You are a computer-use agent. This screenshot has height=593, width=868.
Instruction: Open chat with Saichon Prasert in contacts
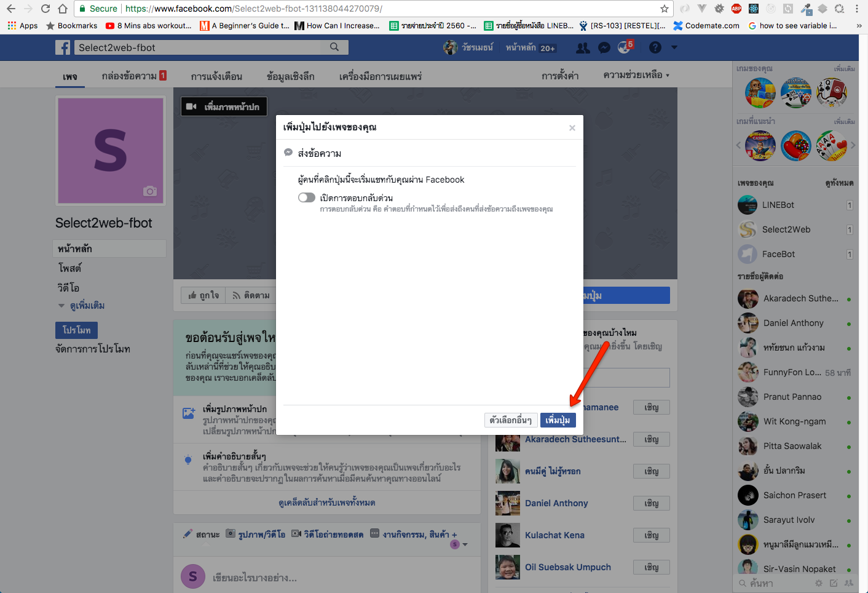pos(795,495)
